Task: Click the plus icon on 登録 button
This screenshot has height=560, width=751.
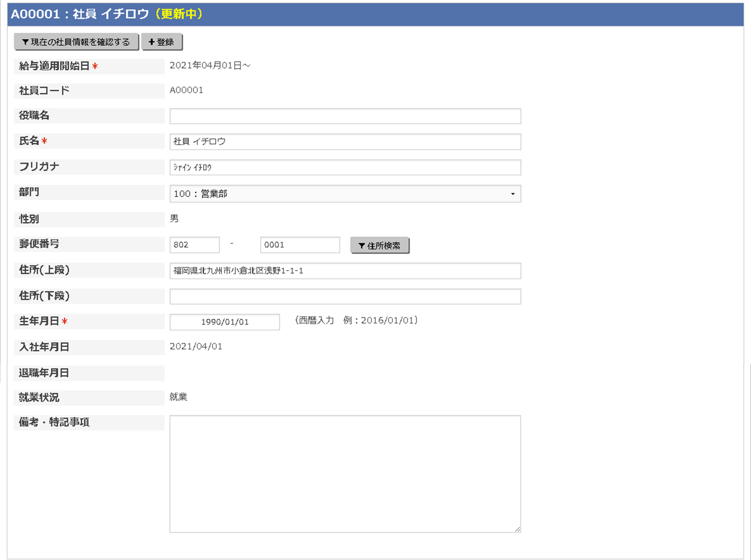Action: (152, 42)
